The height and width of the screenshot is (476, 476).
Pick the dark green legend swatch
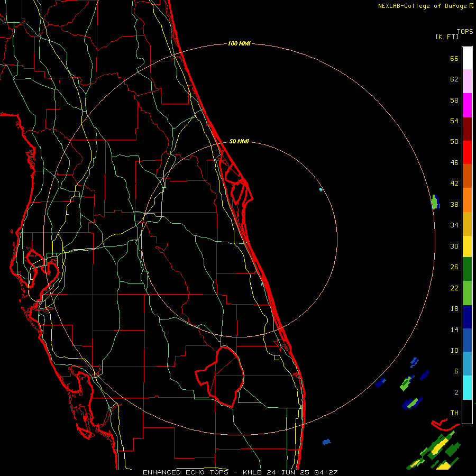point(467,269)
